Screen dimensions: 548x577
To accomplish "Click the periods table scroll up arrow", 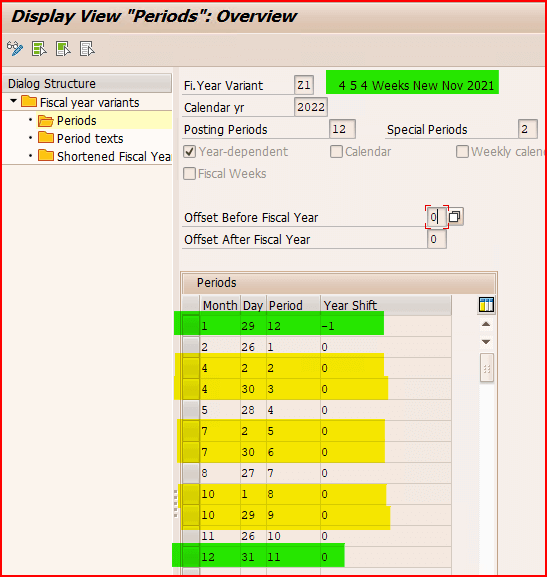I will 486,324.
